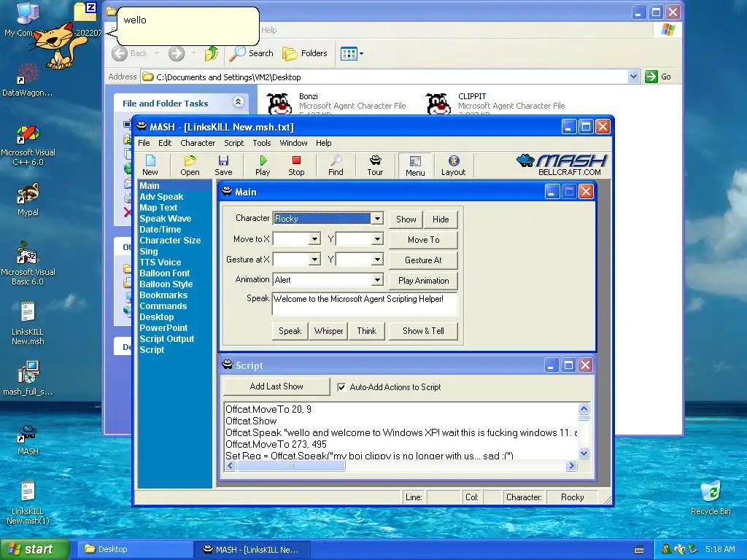This screenshot has height=560, width=747.
Task: Start the script with the Play icon
Action: pos(263,165)
